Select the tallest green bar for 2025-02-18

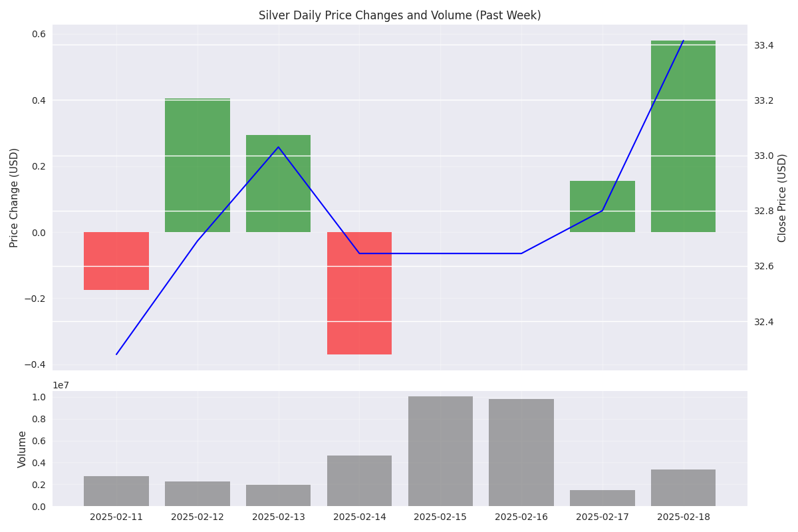[x=683, y=136]
